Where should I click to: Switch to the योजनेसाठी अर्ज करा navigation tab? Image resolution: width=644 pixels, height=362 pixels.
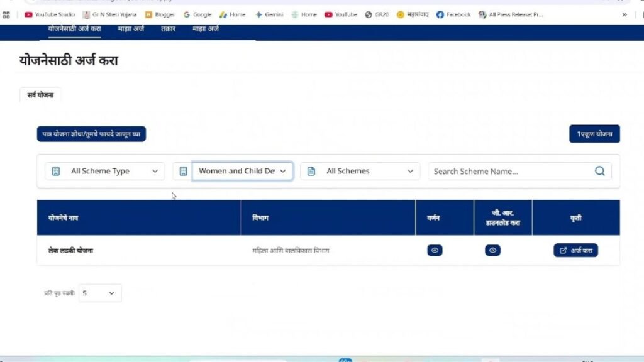pos(74,29)
